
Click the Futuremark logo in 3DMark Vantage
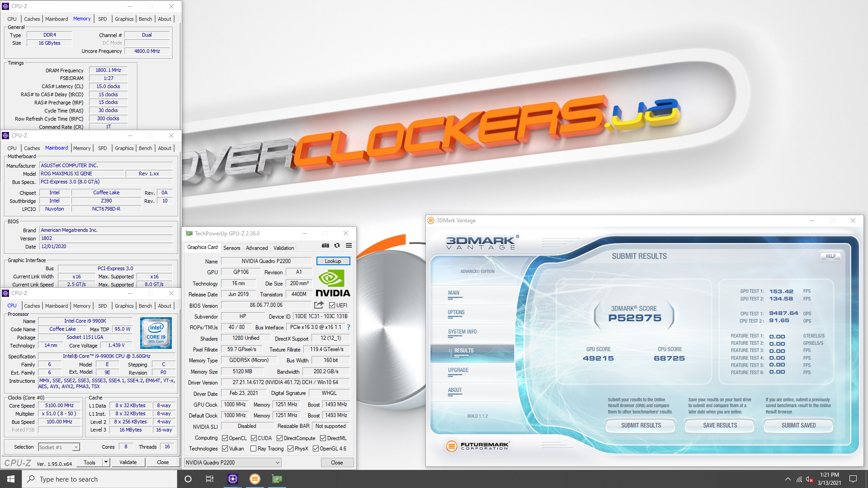click(x=478, y=446)
